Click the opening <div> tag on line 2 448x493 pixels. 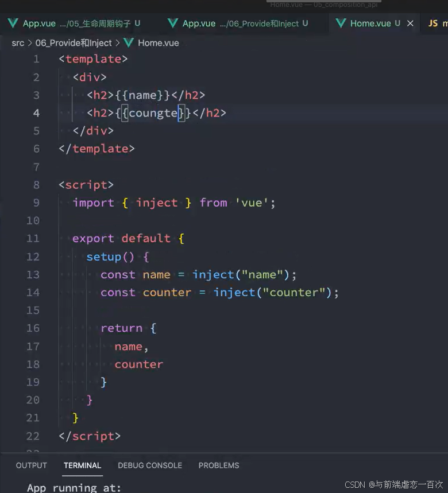click(90, 77)
